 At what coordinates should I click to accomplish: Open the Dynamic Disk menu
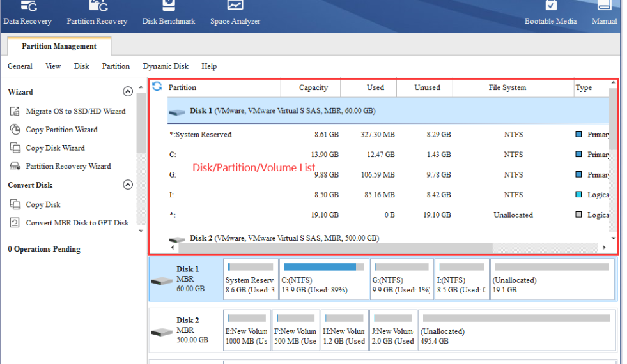(166, 66)
